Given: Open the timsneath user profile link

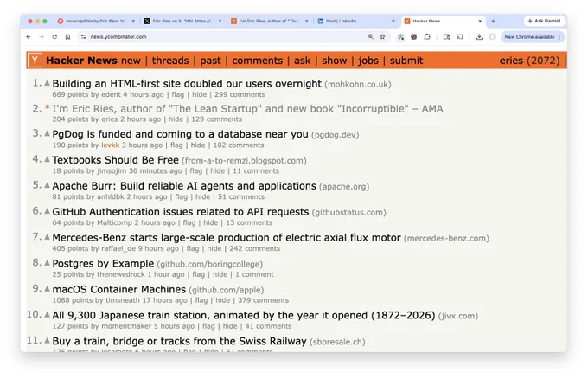Looking at the screenshot, I should tap(123, 300).
